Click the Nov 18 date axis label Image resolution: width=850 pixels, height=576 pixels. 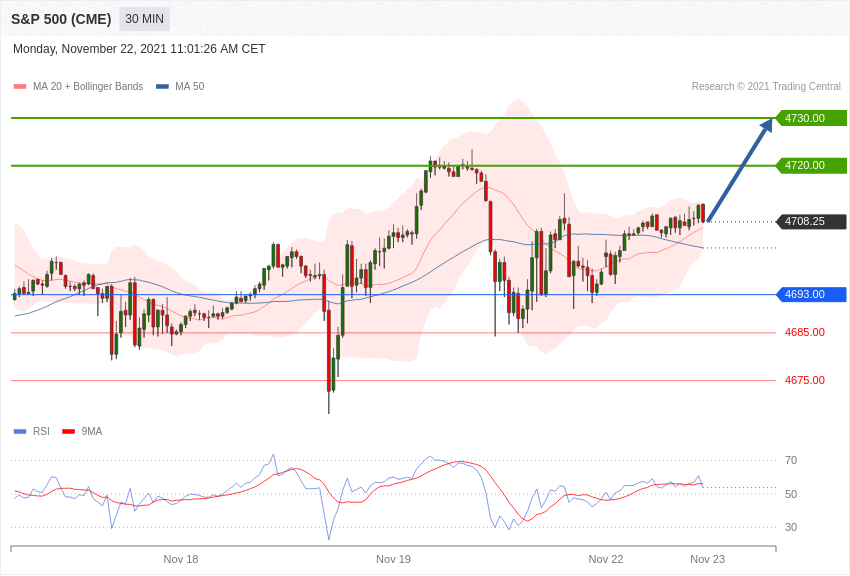(x=181, y=559)
